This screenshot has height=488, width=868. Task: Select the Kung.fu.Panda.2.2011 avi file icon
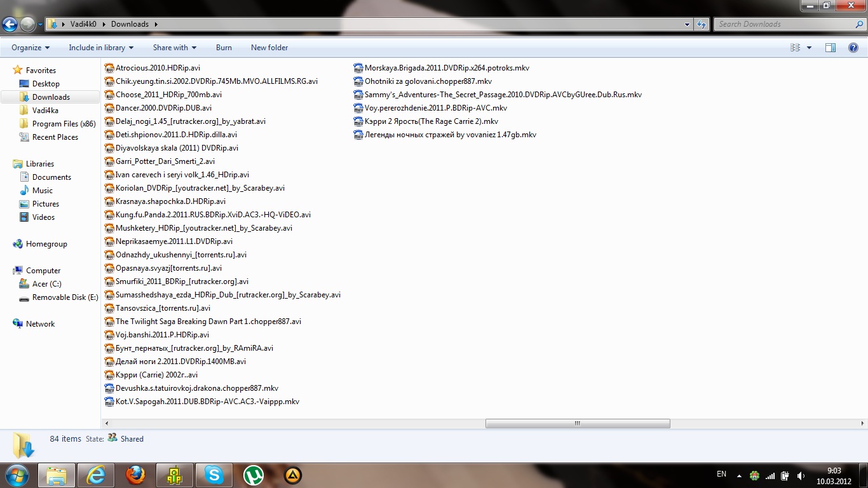[109, 215]
